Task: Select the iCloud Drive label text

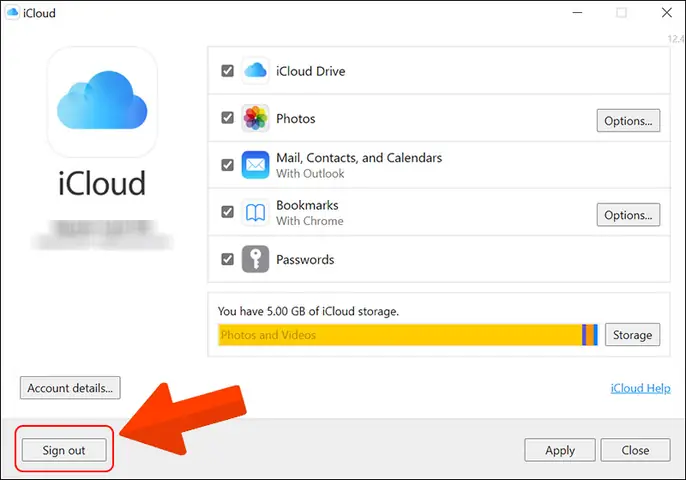Action: coord(311,71)
